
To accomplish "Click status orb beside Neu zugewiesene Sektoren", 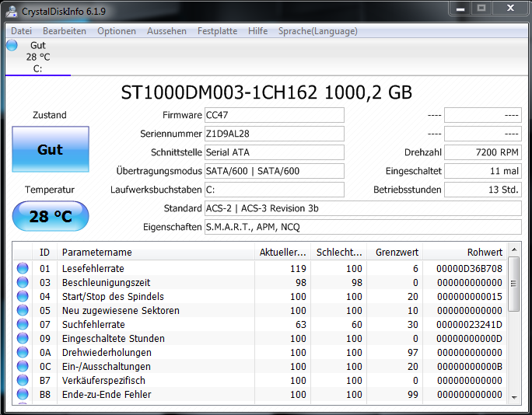I will (x=23, y=310).
